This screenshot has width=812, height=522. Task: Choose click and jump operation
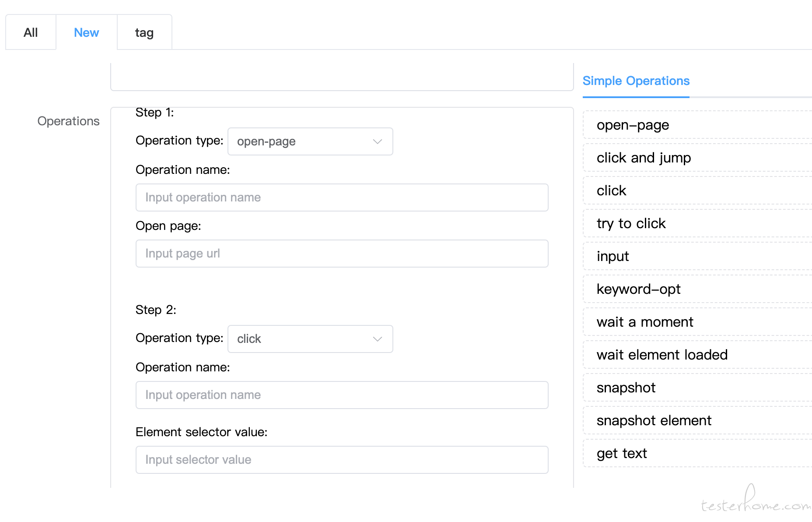click(x=698, y=158)
